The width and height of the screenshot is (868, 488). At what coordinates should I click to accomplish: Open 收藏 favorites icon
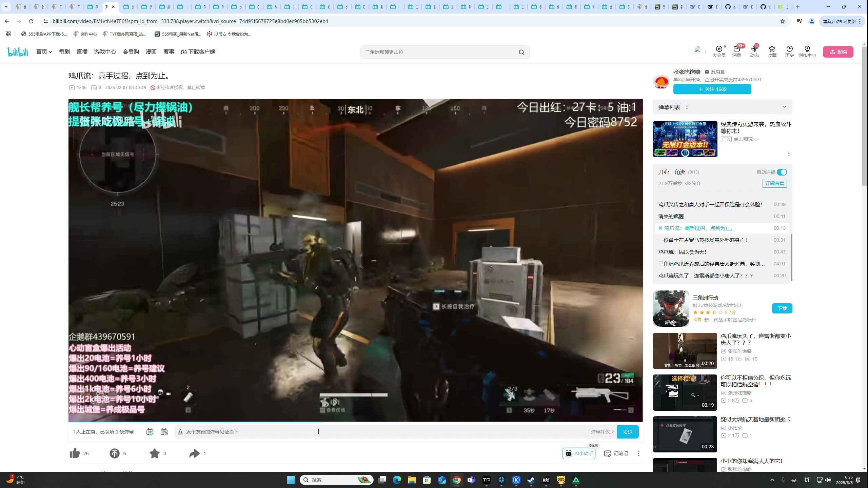pos(772,52)
